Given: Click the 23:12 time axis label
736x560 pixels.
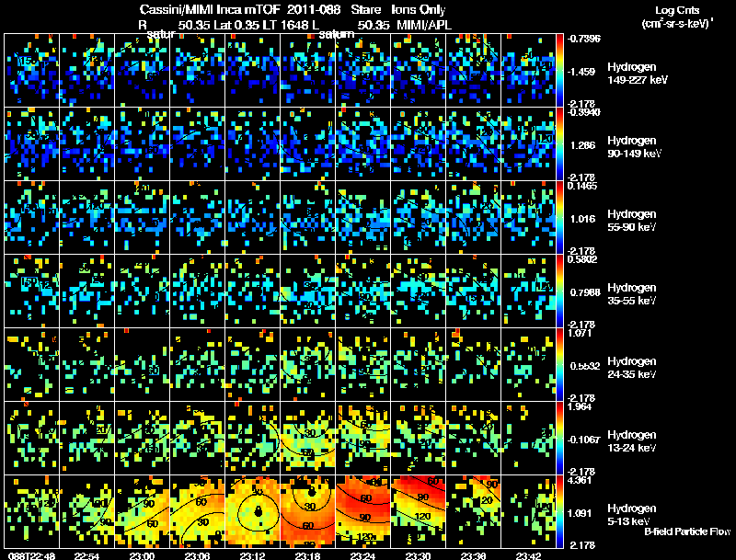Looking at the screenshot, I should [252, 555].
